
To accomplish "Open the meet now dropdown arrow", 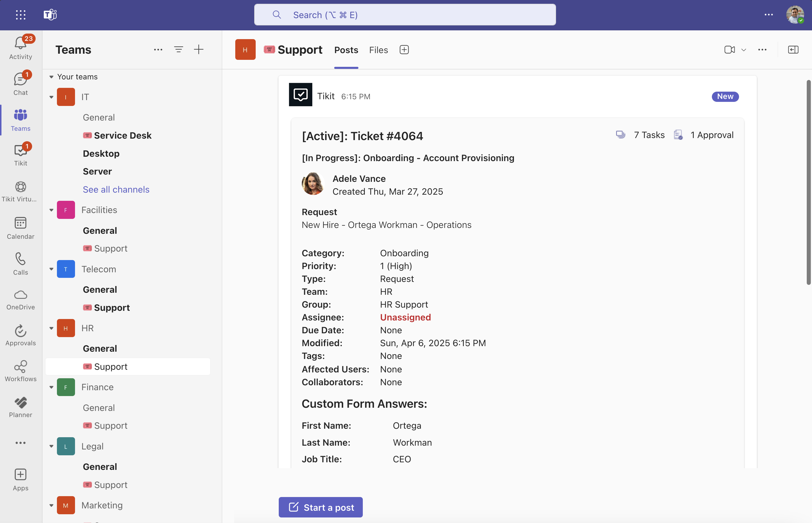I will tap(744, 50).
